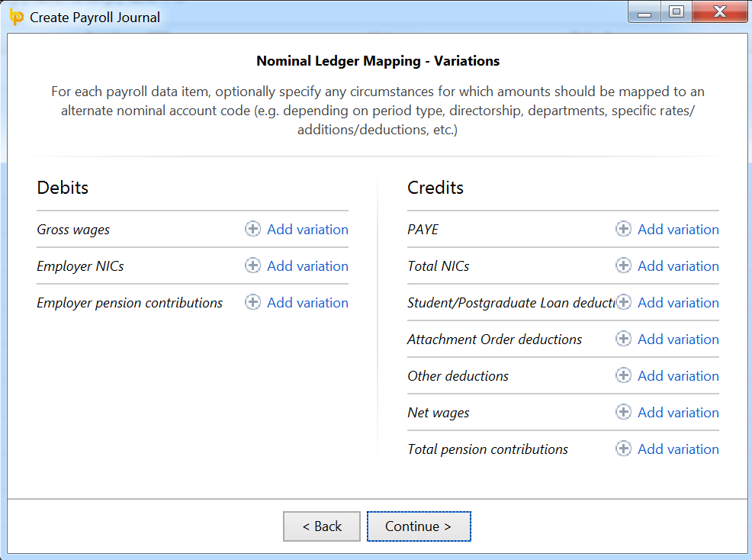
Task: Close the Create Payroll Journal dialog
Action: point(718,12)
